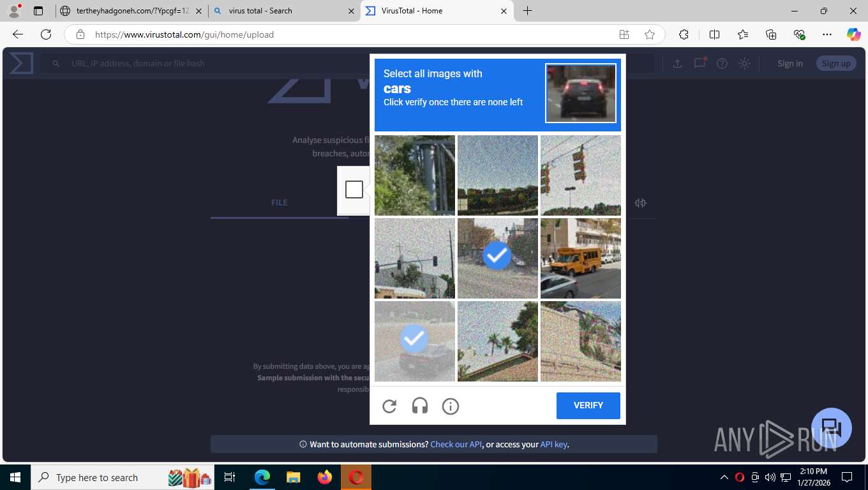Viewport: 868px width, 490px height.
Task: Click the API key link
Action: tap(553, 444)
